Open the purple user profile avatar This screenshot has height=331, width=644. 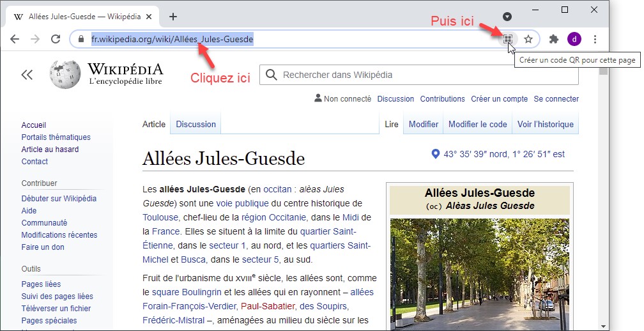point(574,39)
